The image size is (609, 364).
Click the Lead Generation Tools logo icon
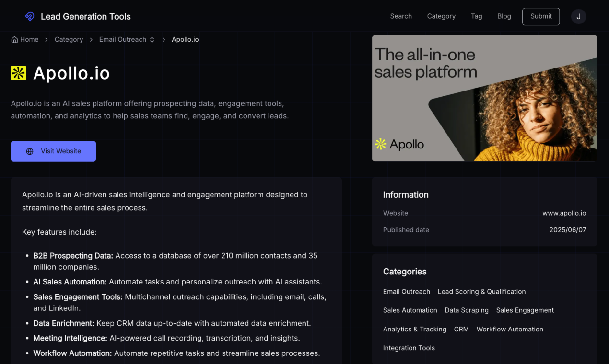coord(30,16)
